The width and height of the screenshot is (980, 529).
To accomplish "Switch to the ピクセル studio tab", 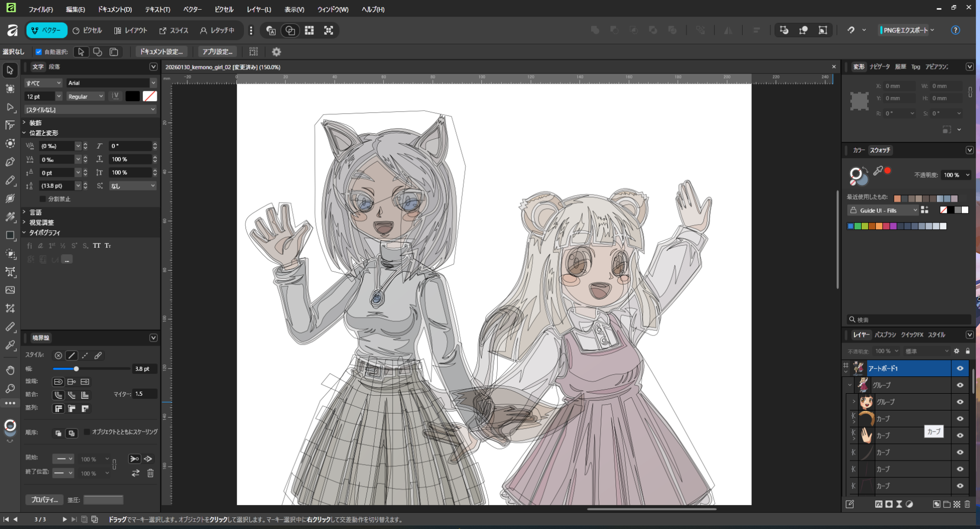I will (x=87, y=31).
